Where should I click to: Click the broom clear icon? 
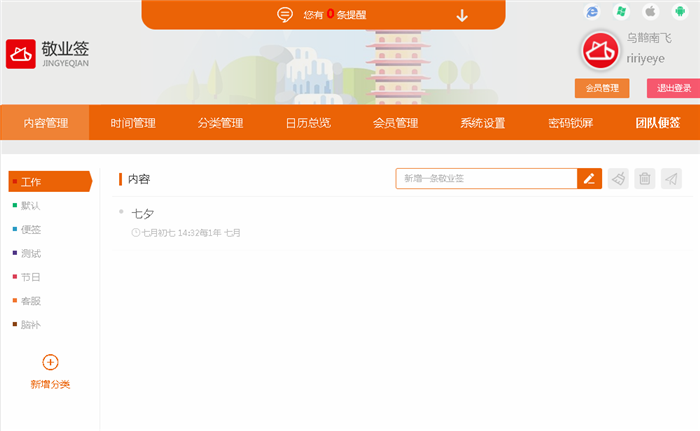tap(618, 179)
